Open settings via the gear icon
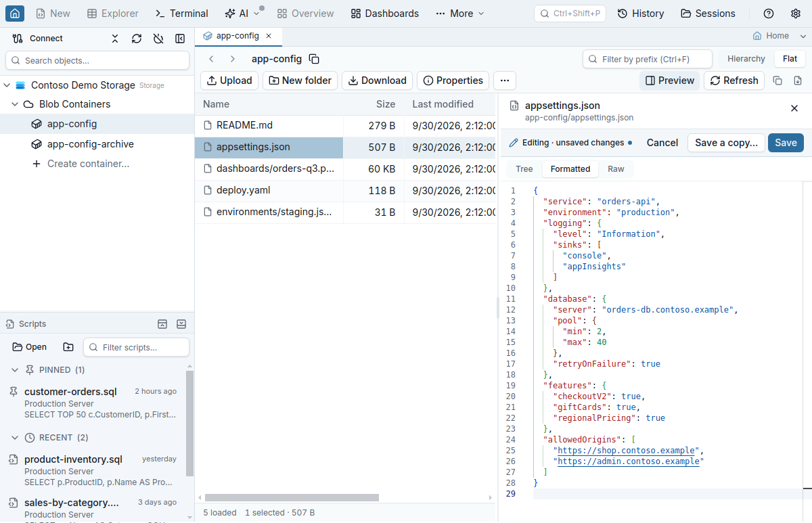This screenshot has width=812, height=523. [796, 14]
